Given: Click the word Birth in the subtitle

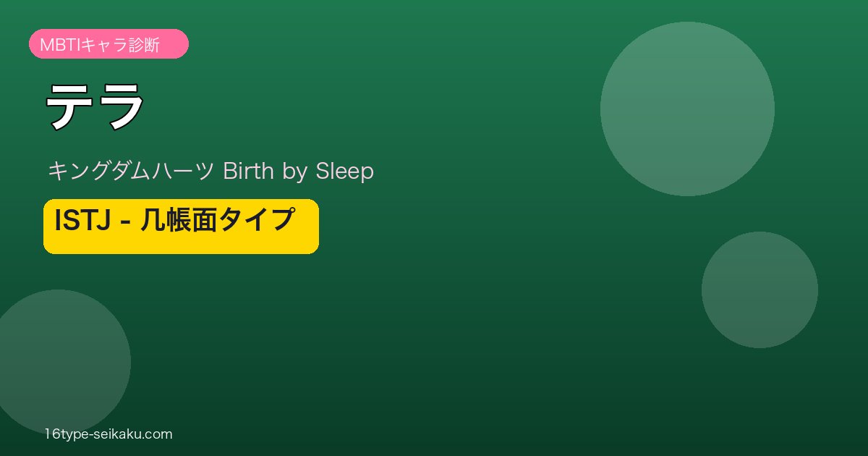Looking at the screenshot, I should tap(247, 171).
